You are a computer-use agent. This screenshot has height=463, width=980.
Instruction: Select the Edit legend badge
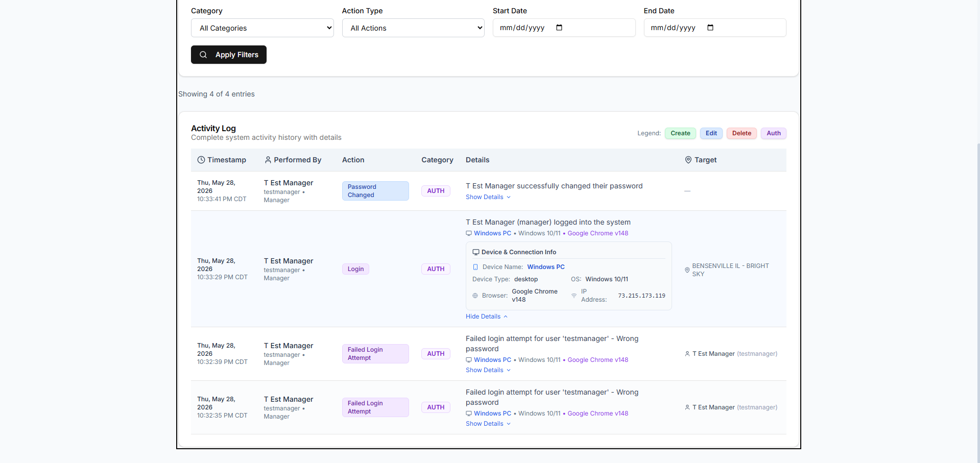[711, 133]
